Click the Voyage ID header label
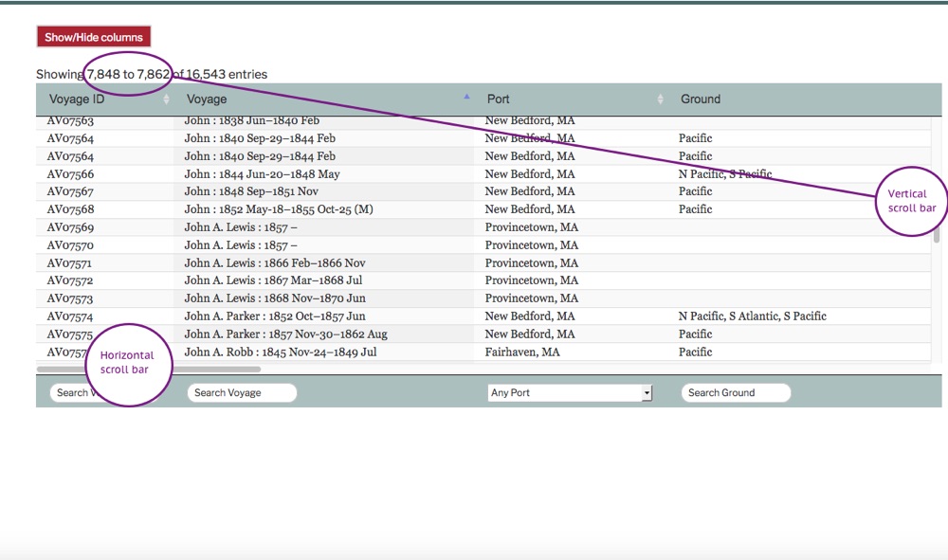This screenshot has height=560, width=948. click(77, 99)
